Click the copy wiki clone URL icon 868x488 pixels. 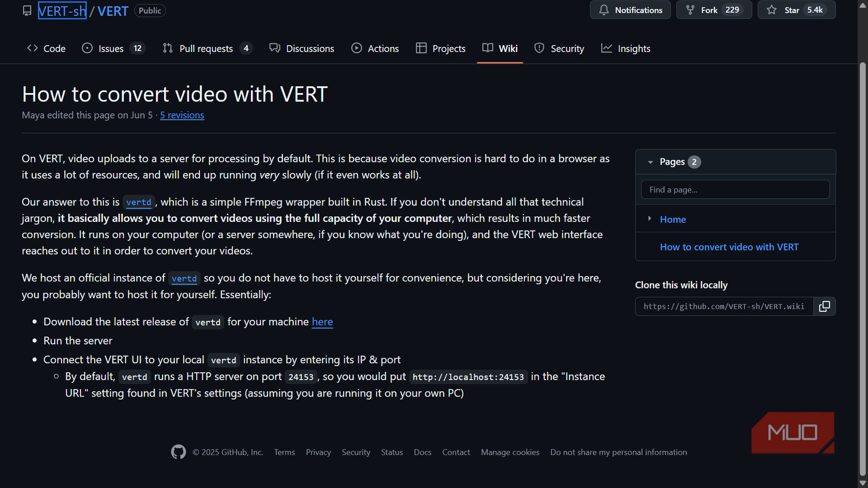tap(824, 306)
